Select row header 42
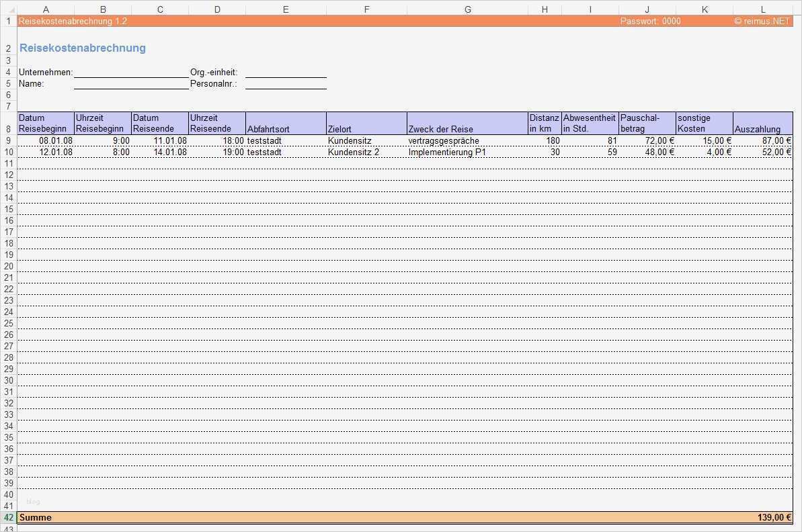802x532 pixels. coord(8,517)
